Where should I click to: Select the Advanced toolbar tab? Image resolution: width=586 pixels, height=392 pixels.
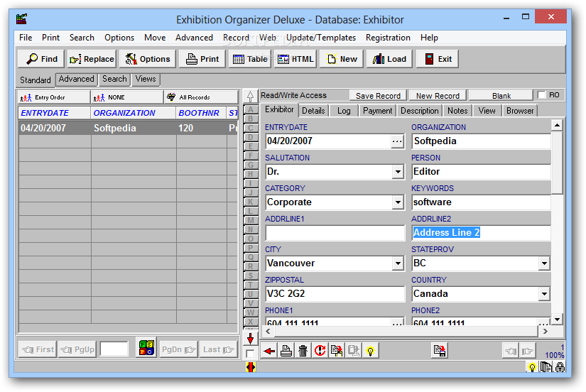click(x=76, y=79)
